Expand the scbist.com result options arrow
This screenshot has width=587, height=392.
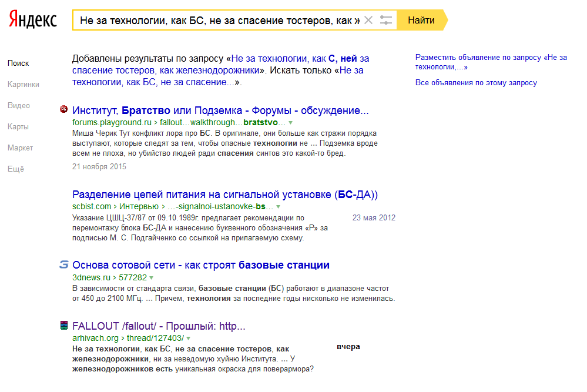click(278, 207)
